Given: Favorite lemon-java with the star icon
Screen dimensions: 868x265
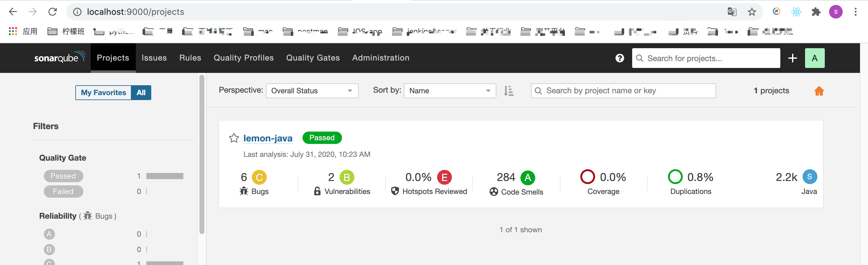Looking at the screenshot, I should (233, 138).
